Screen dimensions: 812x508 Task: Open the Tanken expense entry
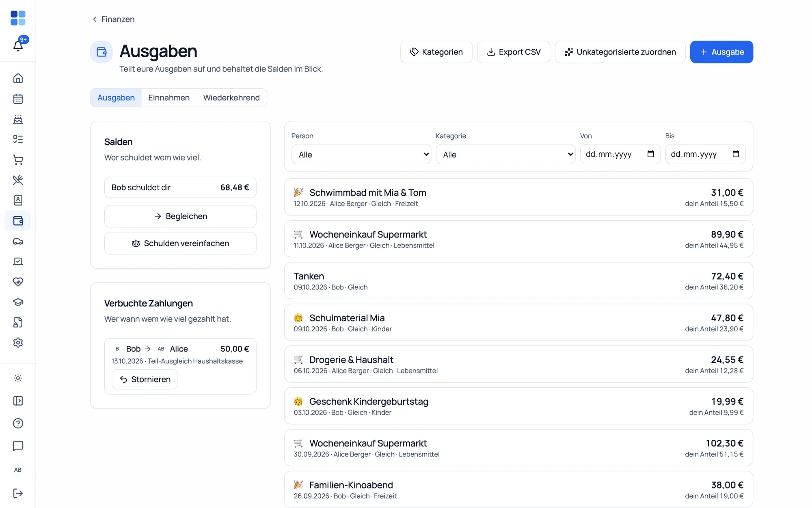coord(518,281)
